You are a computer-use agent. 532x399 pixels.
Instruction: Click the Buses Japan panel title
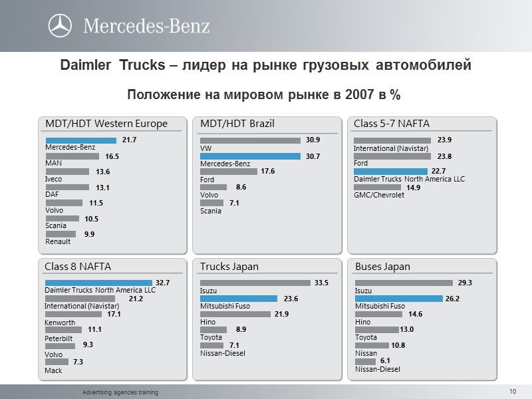(x=382, y=266)
